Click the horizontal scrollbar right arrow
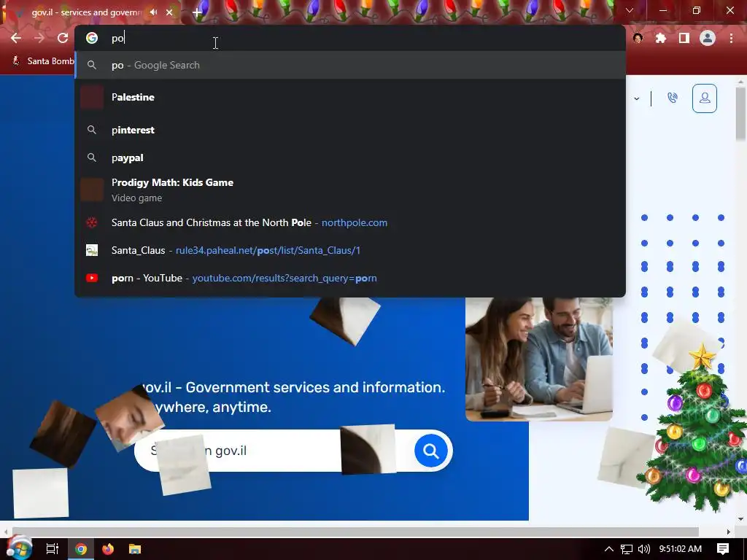Viewport: 747px width, 560px height. [x=729, y=531]
